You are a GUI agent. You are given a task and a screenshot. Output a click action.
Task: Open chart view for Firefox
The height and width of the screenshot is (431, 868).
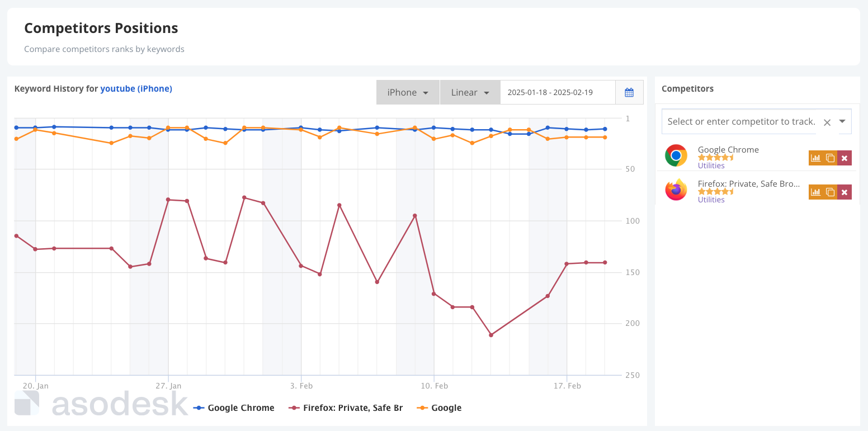point(816,192)
